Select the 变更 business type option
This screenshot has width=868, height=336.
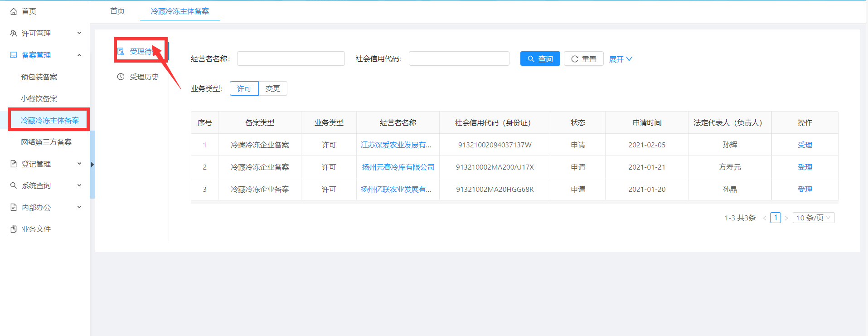click(x=272, y=88)
